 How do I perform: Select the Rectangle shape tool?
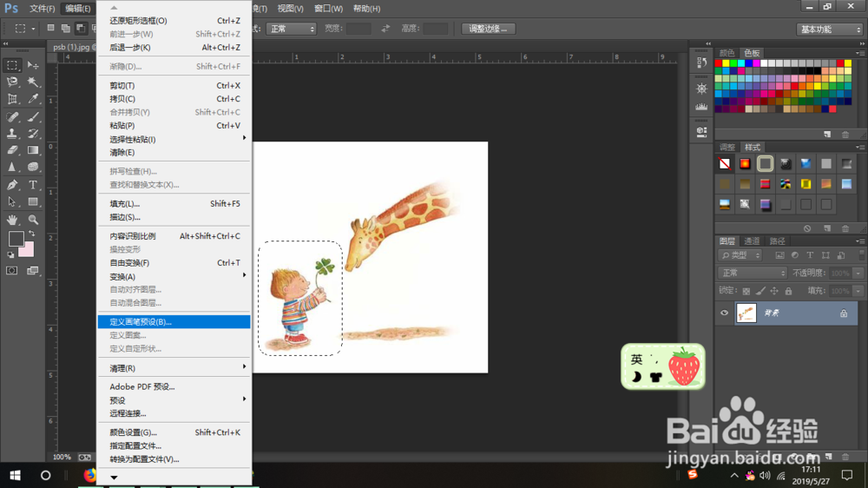tap(33, 202)
